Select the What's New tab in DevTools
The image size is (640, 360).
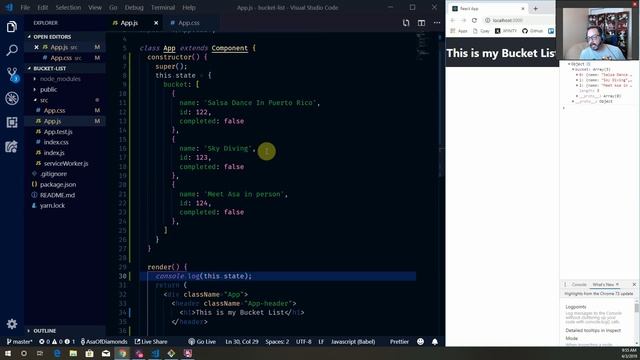pyautogui.click(x=603, y=284)
